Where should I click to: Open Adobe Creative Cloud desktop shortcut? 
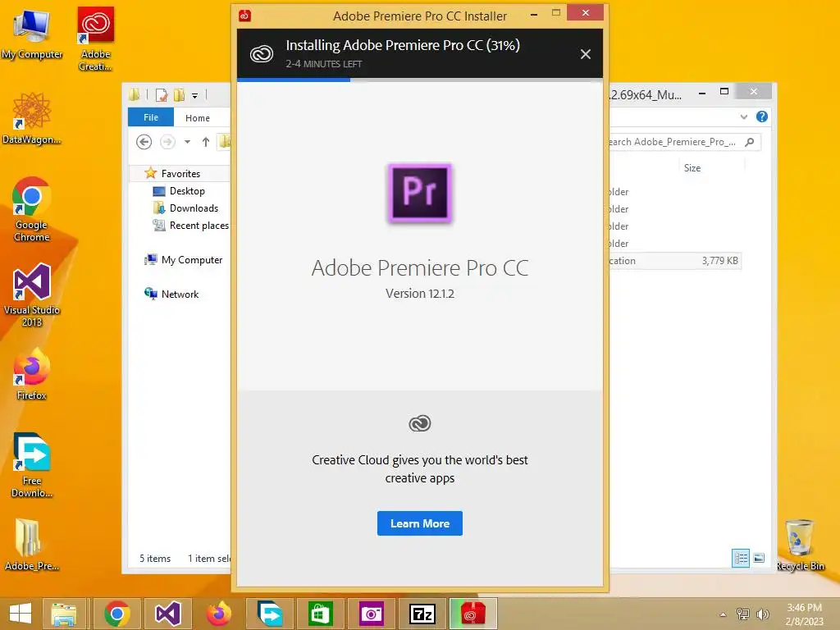(x=95, y=39)
